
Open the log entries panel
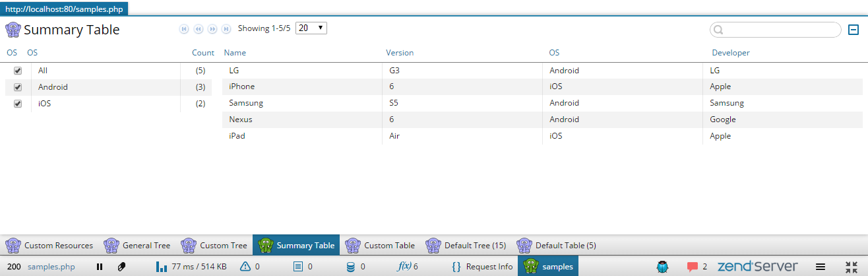(x=302, y=267)
